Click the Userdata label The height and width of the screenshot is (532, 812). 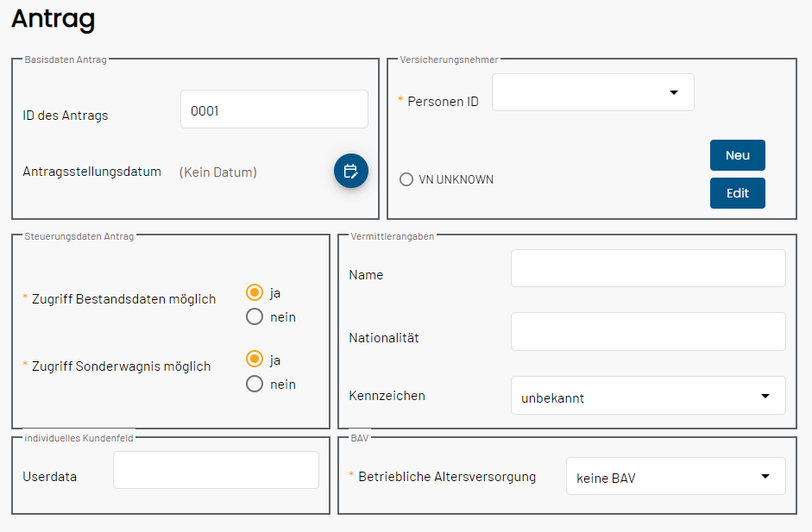point(50,477)
